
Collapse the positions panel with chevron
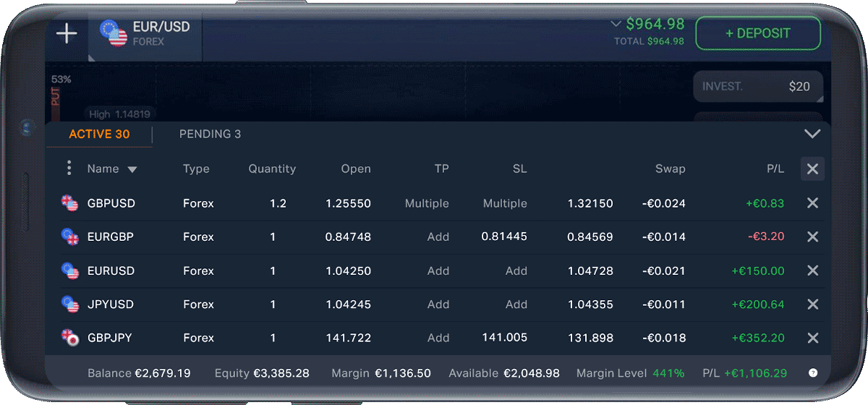(x=812, y=134)
